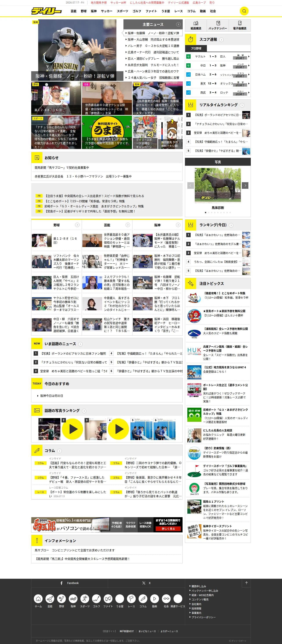Play the number 4 video in 話題の写真ランキング
Viewport: 282px width, 644px height.
click(x=118, y=429)
